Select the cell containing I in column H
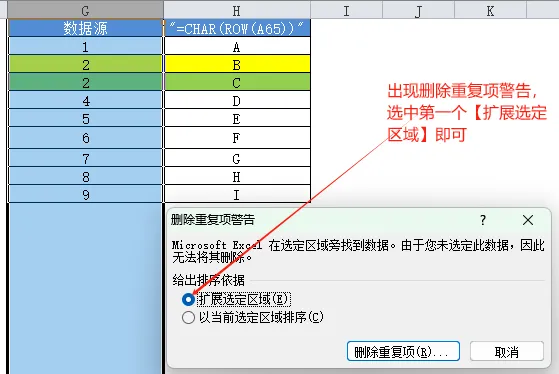559x374 pixels. pos(237,194)
